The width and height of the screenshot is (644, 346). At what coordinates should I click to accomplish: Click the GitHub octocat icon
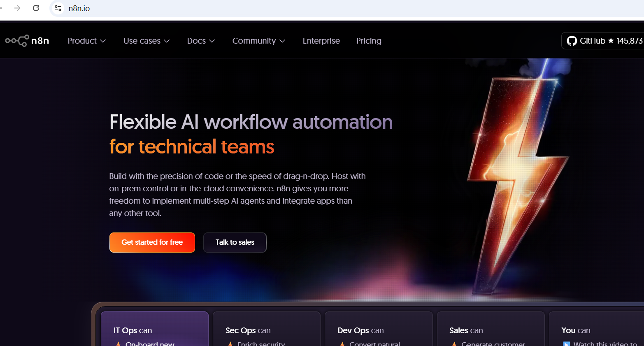click(x=572, y=41)
